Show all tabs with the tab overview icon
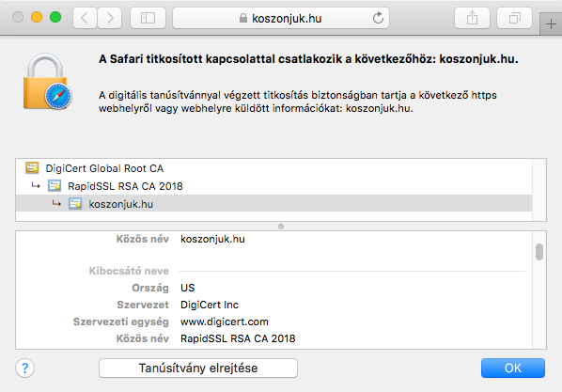The image size is (562, 392). pos(514,18)
